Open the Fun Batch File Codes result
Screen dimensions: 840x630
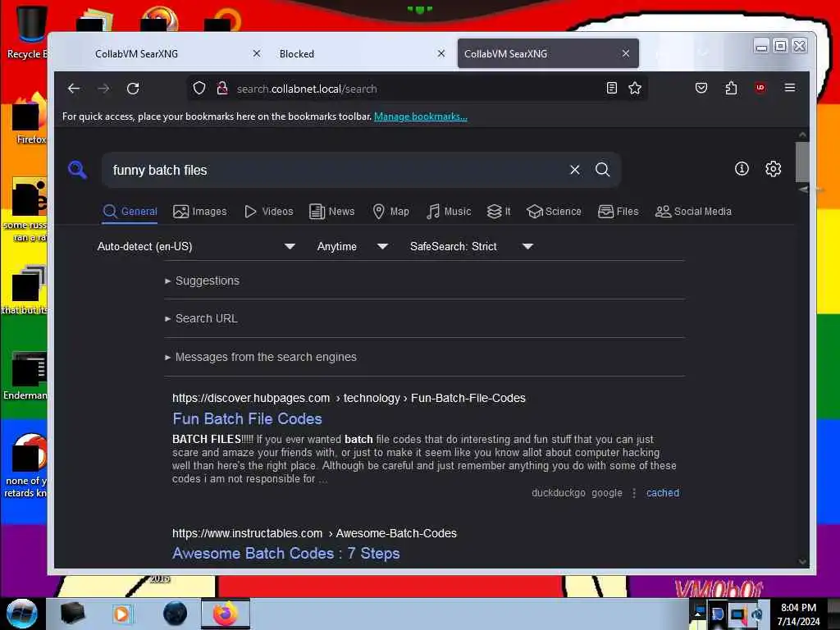pyautogui.click(x=247, y=418)
